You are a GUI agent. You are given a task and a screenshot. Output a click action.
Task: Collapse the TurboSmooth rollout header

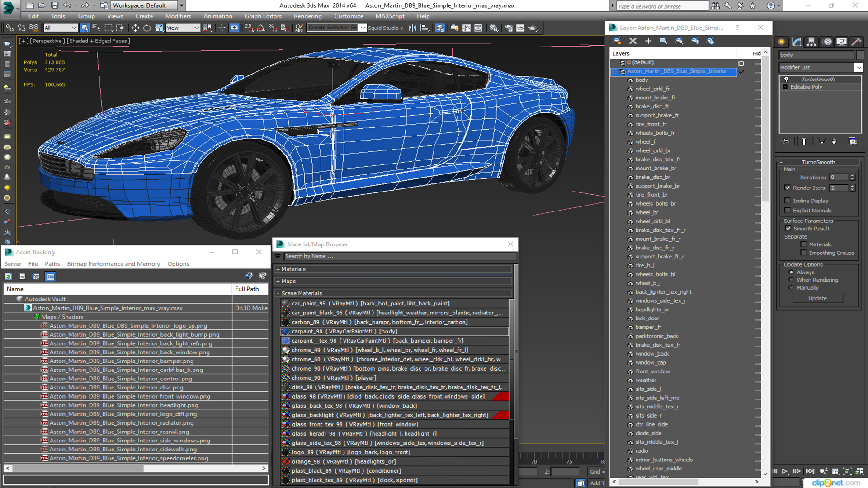[818, 162]
